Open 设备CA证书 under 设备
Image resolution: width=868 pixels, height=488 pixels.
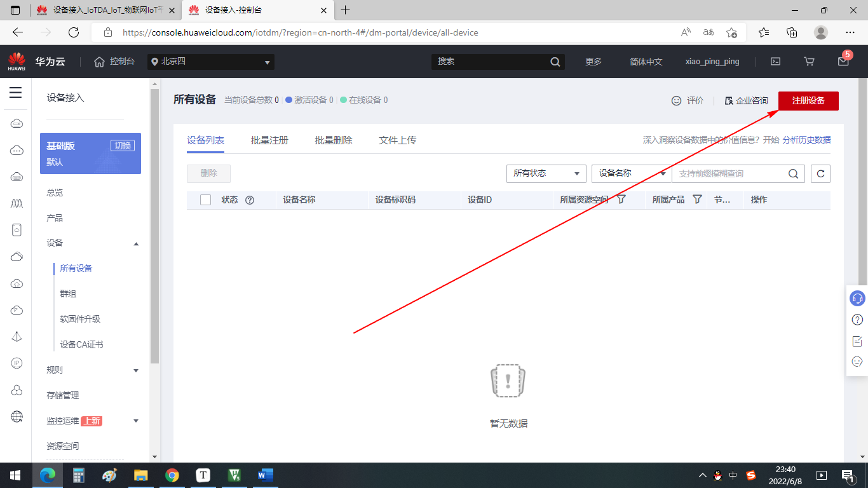[x=81, y=344]
